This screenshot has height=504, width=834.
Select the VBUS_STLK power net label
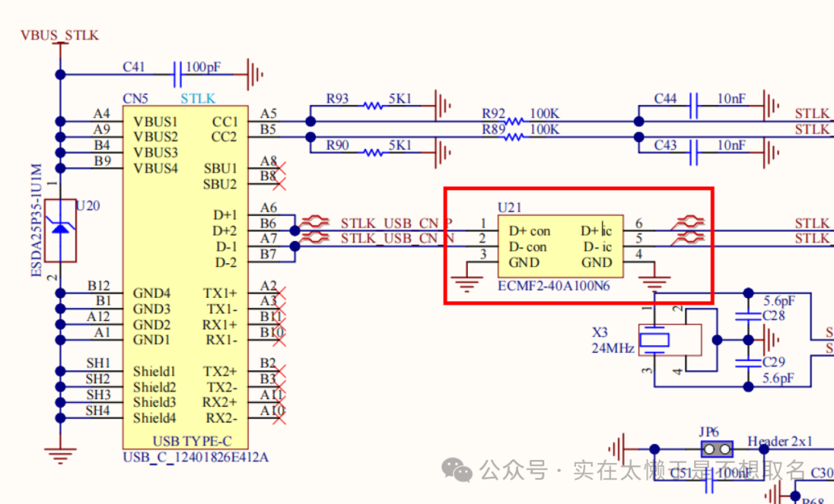59,36
